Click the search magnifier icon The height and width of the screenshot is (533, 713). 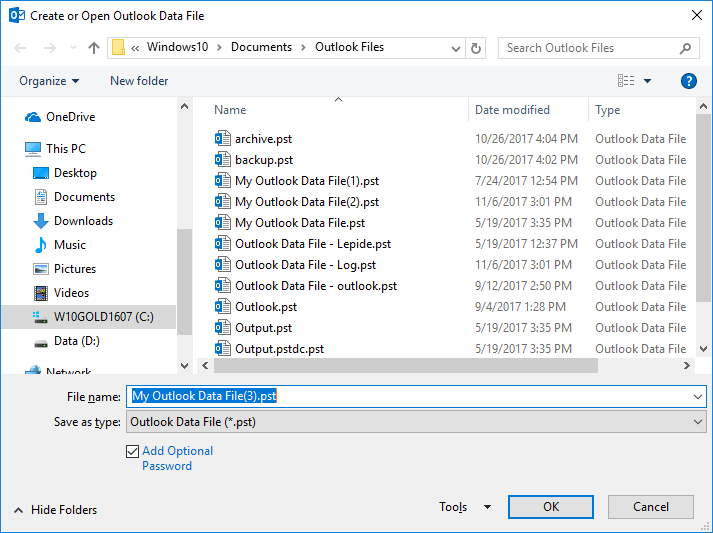point(686,48)
